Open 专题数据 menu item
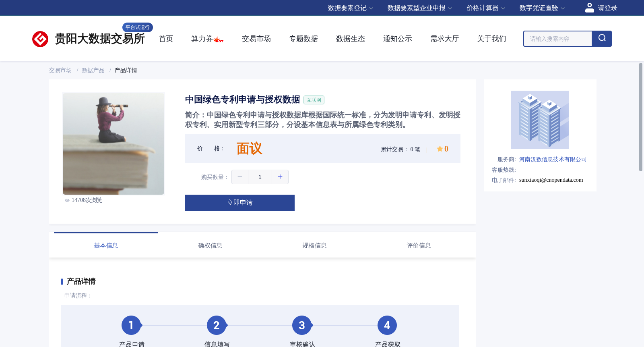This screenshot has width=644, height=347. (x=303, y=39)
